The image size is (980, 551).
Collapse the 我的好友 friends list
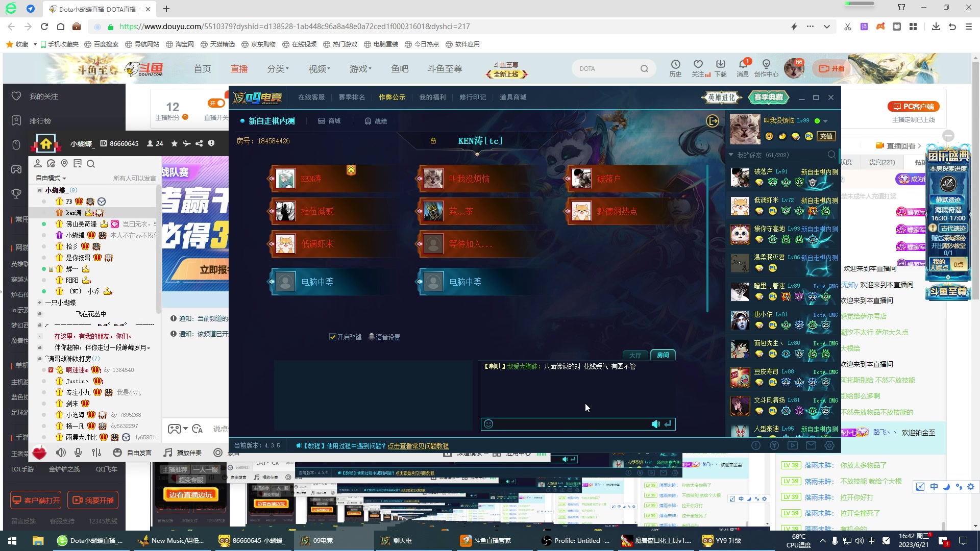pos(731,155)
